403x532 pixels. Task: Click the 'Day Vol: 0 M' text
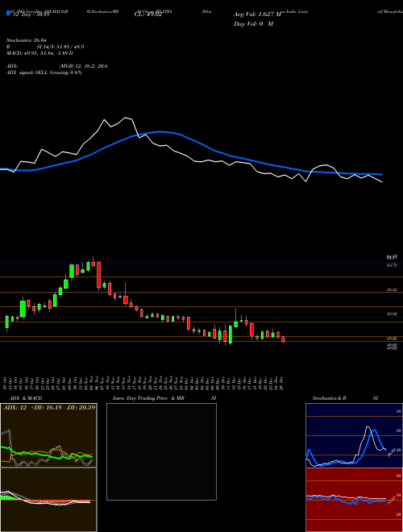tap(253, 24)
